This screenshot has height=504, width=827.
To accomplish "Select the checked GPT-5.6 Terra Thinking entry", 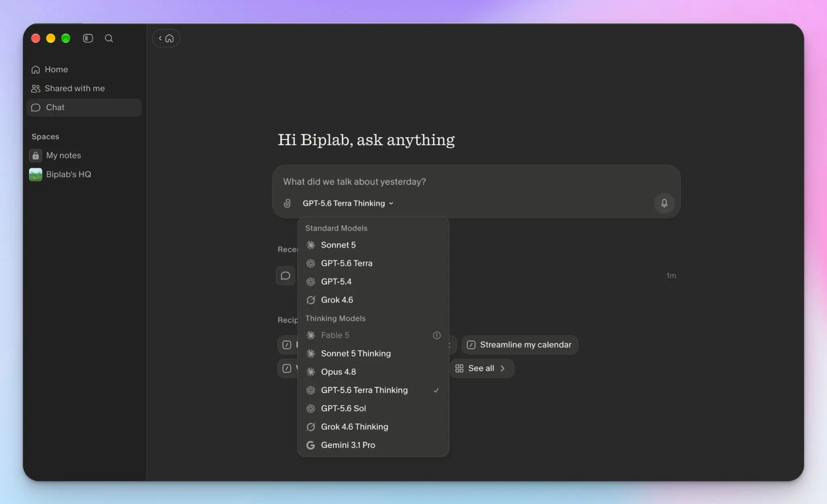I will coord(373,390).
